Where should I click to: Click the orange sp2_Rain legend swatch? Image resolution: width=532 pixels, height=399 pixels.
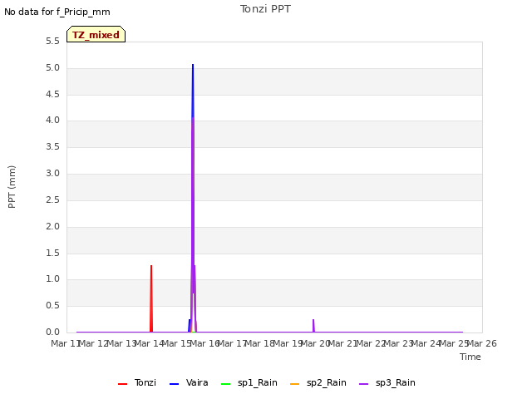pyautogui.click(x=295, y=384)
